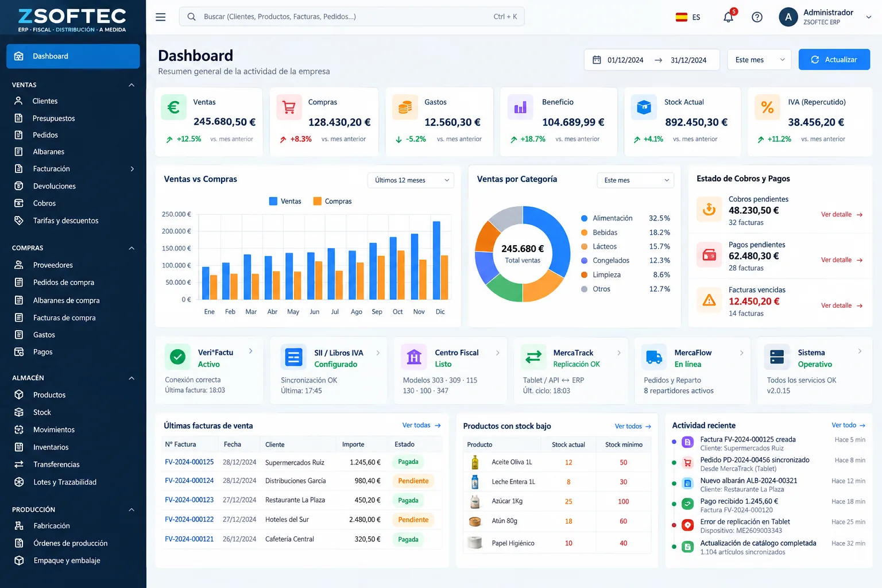The image size is (882, 588).
Task: Open the Últimos 12 meses dropdown
Action: pos(411,180)
